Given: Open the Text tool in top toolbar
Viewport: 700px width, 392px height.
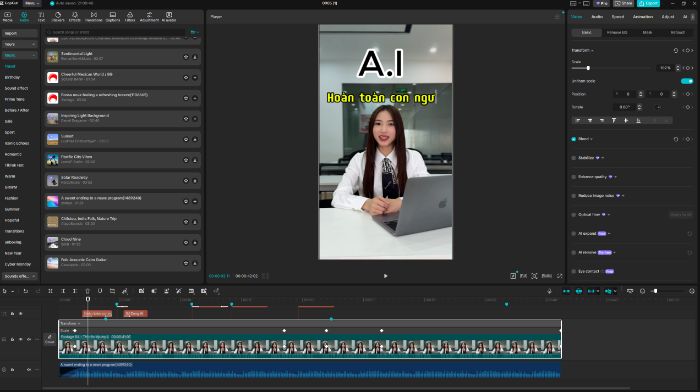Looking at the screenshot, I should (41, 17).
